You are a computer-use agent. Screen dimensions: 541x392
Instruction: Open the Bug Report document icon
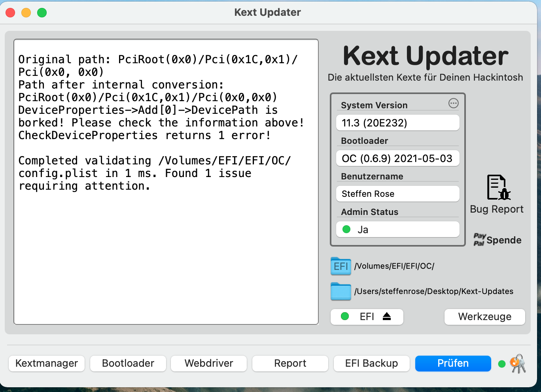tap(498, 187)
